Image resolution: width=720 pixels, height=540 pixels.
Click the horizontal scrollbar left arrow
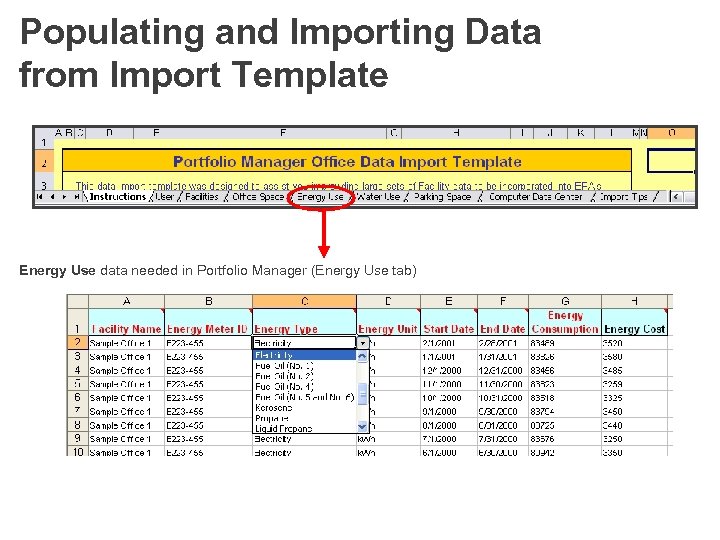click(x=676, y=197)
